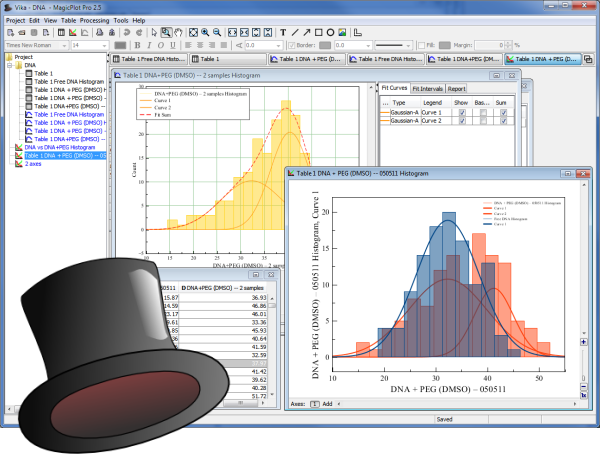Click the Redo arrow icon

[x=139, y=33]
